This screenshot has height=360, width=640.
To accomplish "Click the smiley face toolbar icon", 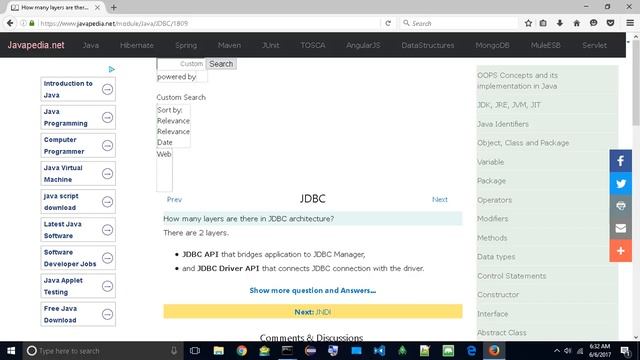I will coord(593,23).
